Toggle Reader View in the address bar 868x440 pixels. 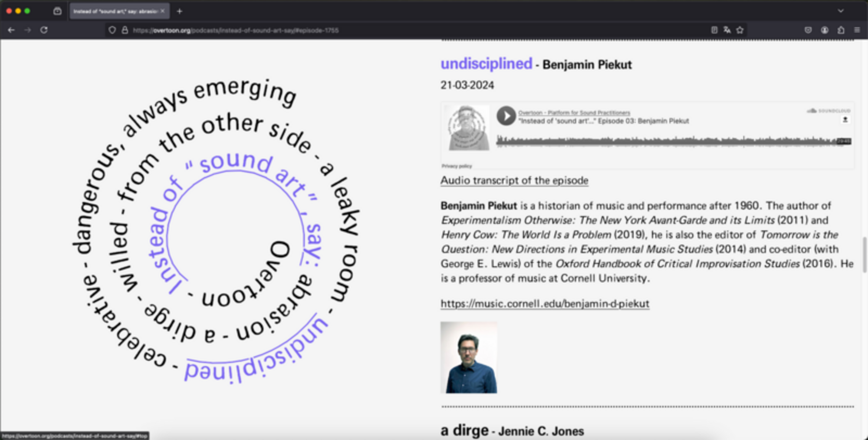tap(714, 30)
